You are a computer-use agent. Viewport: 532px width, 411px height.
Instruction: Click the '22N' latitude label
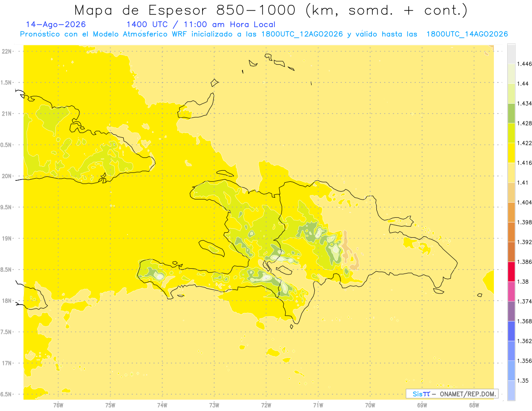(x=7, y=51)
